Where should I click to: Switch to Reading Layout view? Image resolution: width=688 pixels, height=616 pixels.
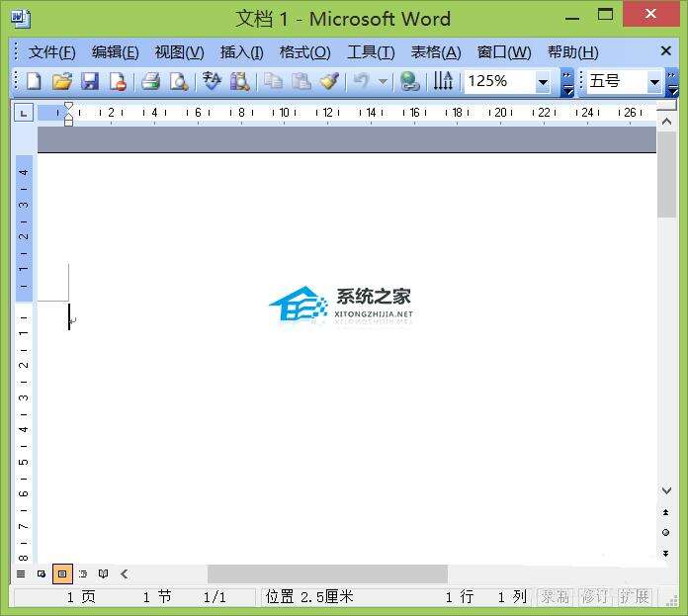(x=104, y=573)
